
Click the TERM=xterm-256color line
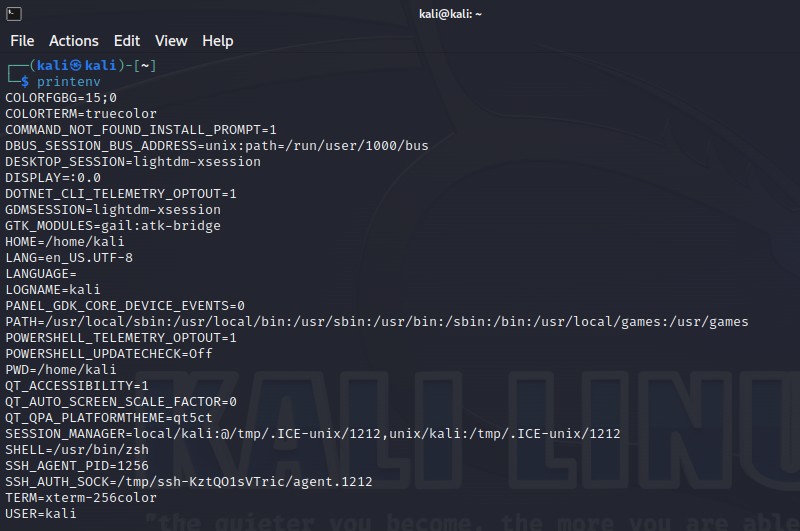[81, 497]
